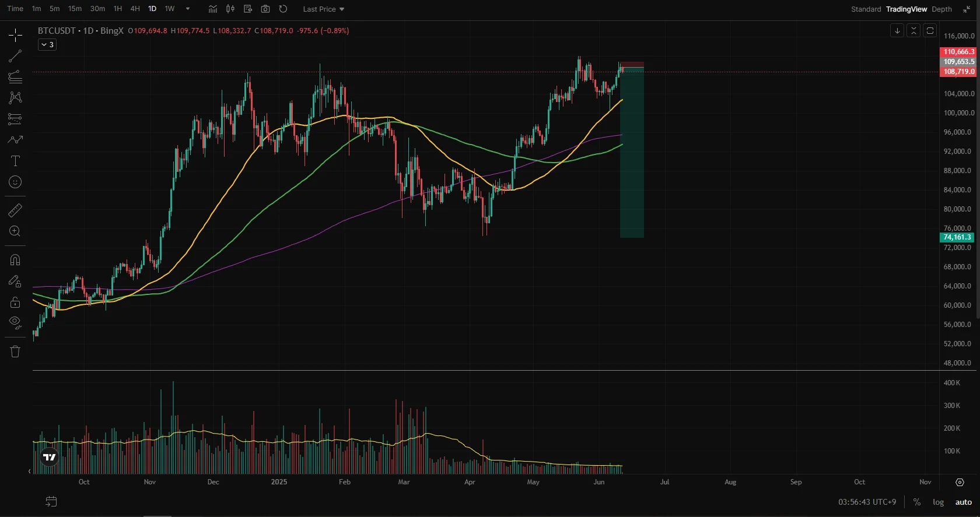
Task: Toggle visibility of all drawings
Action: pos(15,322)
